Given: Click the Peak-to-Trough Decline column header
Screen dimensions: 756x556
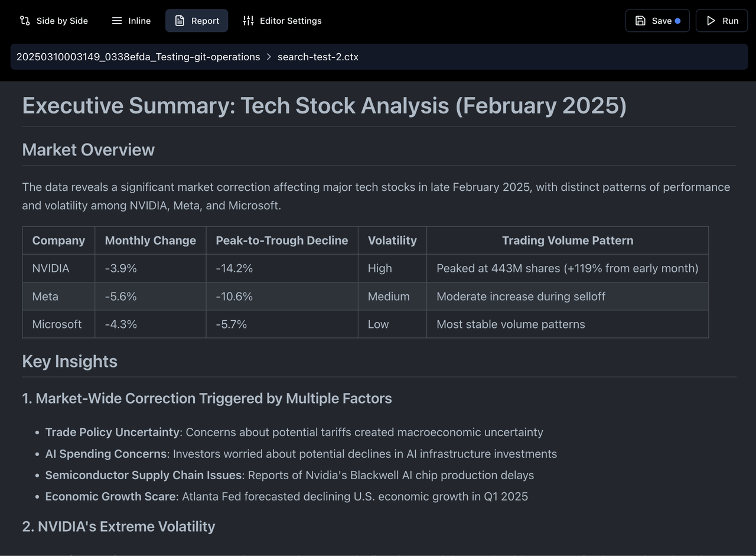Looking at the screenshot, I should tap(282, 240).
